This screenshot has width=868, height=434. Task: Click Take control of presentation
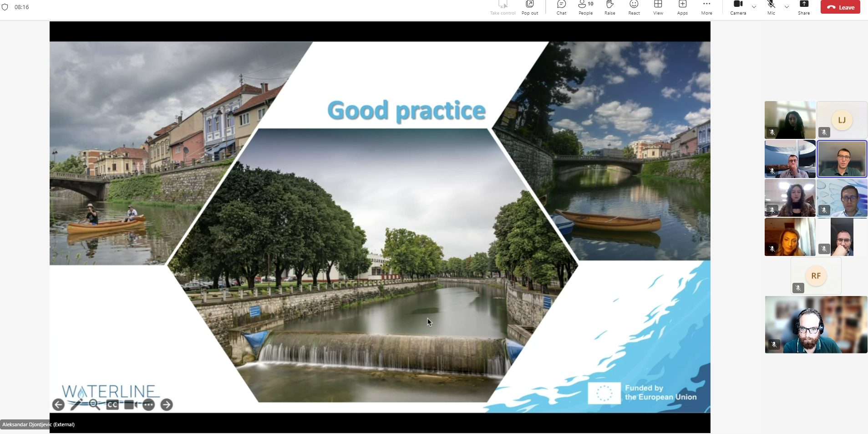[x=503, y=8]
